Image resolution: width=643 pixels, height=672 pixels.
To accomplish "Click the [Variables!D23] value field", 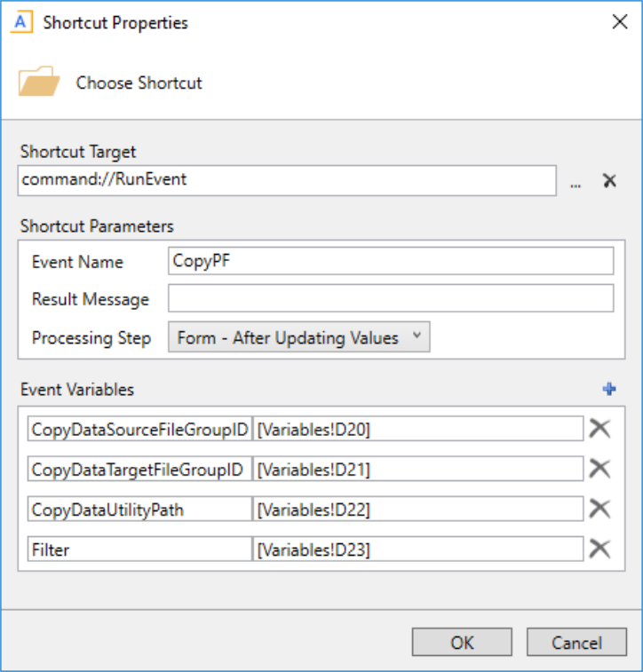I will 417,549.
